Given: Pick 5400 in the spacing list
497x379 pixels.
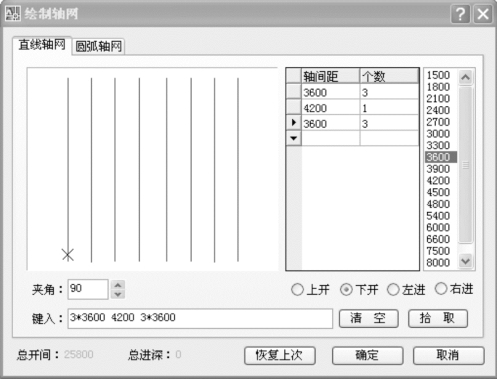Looking at the screenshot, I should coord(438,216).
